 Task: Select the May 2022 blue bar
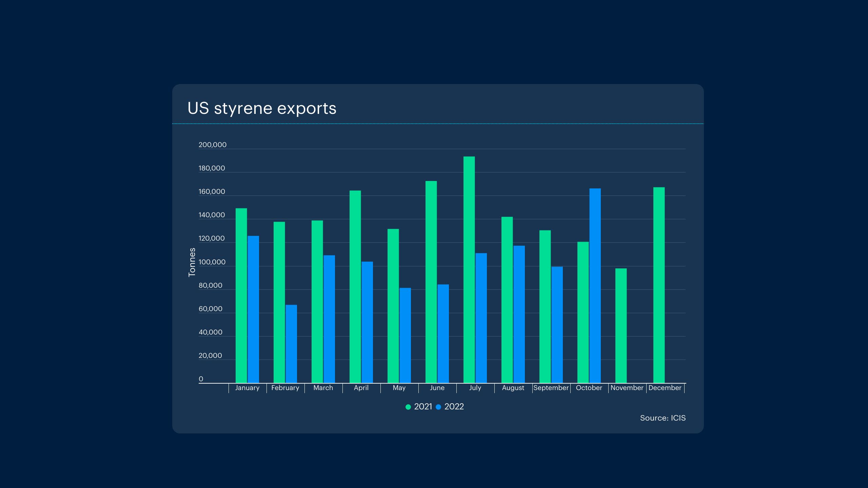pos(405,335)
